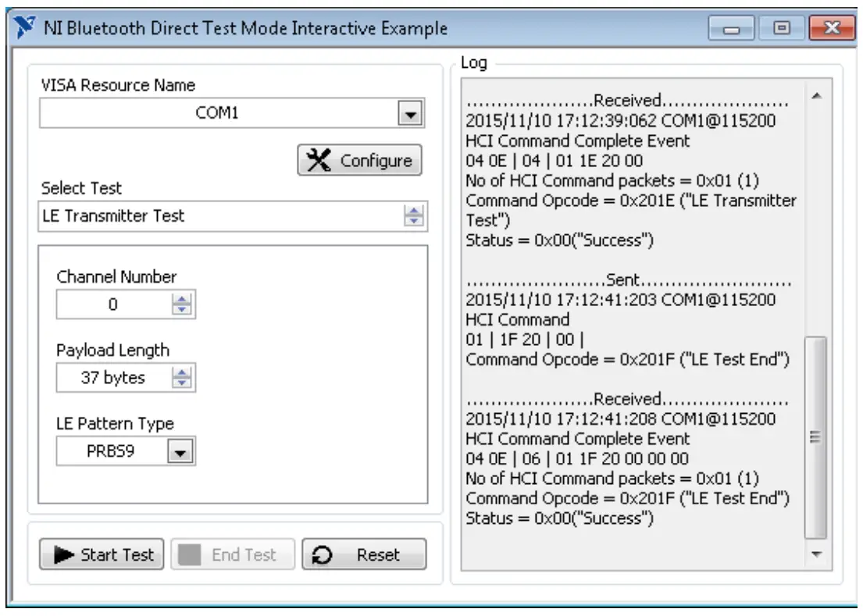The image size is (863, 616).
Task: Click the 'VISA Resource Name' label
Action: (x=118, y=85)
